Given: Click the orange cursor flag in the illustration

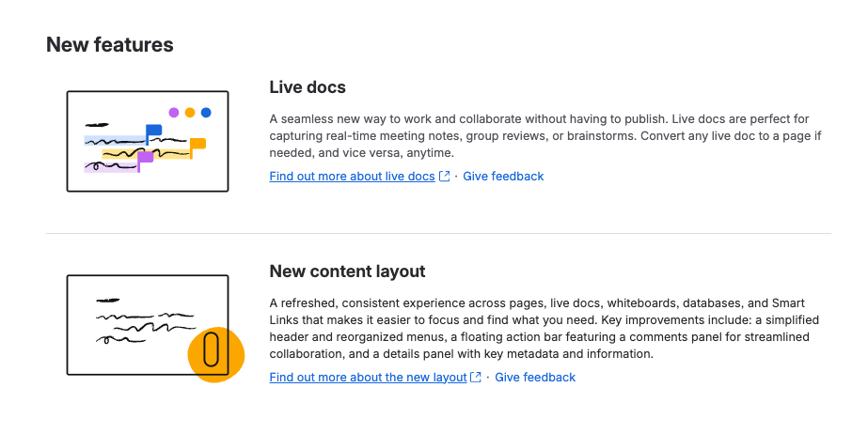Looking at the screenshot, I should [197, 147].
